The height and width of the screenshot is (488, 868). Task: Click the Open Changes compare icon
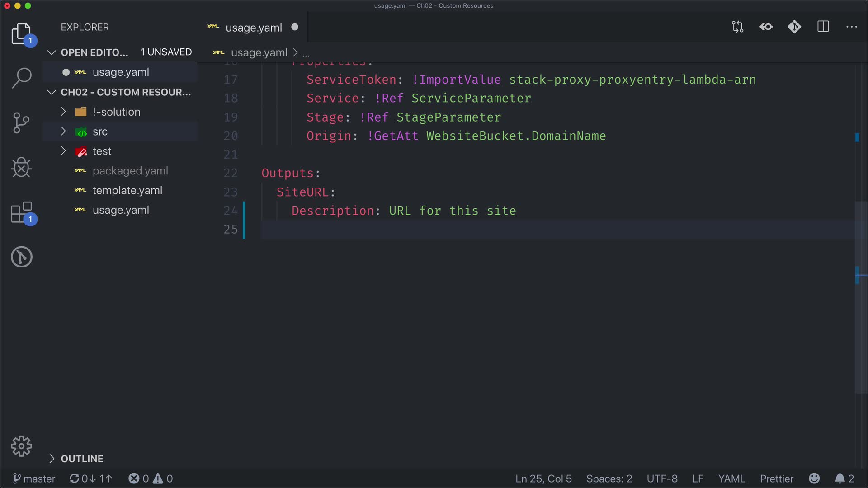coord(737,27)
